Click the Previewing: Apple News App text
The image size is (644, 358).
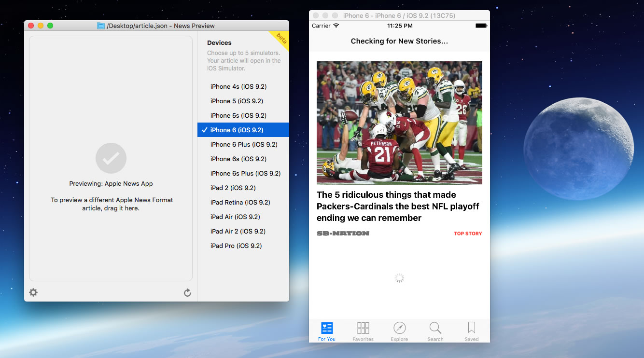(111, 183)
